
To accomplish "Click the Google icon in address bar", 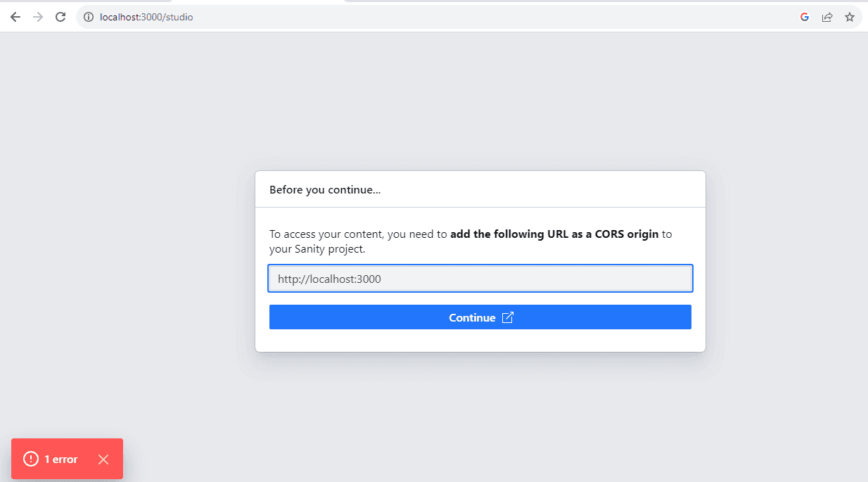I will click(x=805, y=17).
